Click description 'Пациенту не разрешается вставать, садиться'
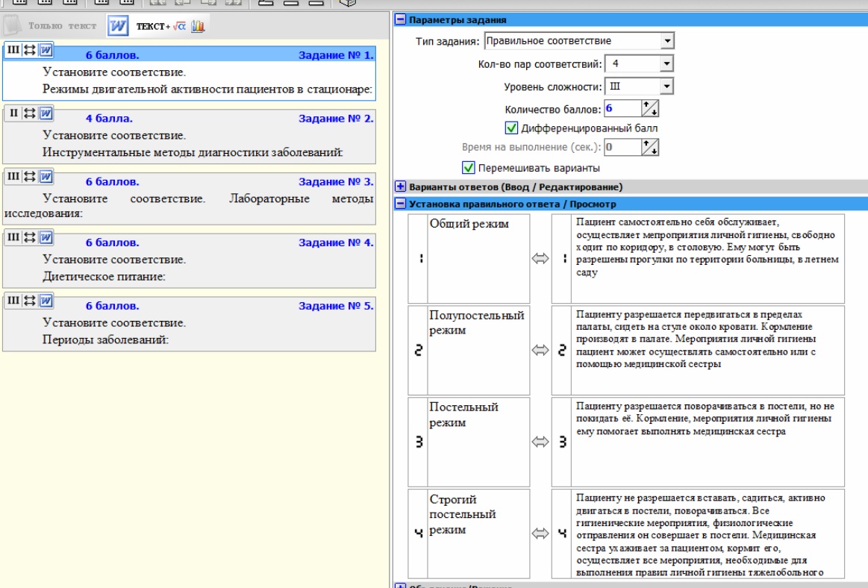The image size is (868, 588). pos(708,534)
